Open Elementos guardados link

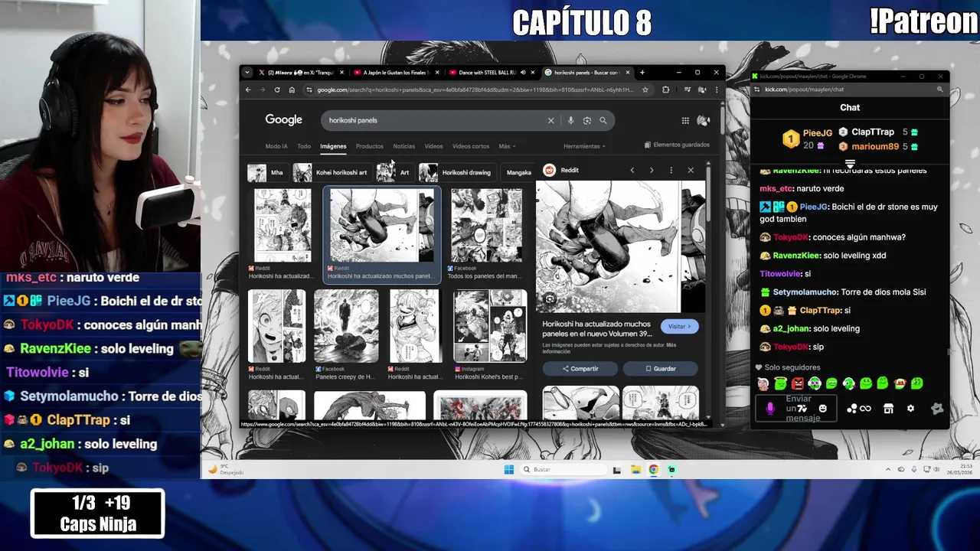click(x=677, y=145)
